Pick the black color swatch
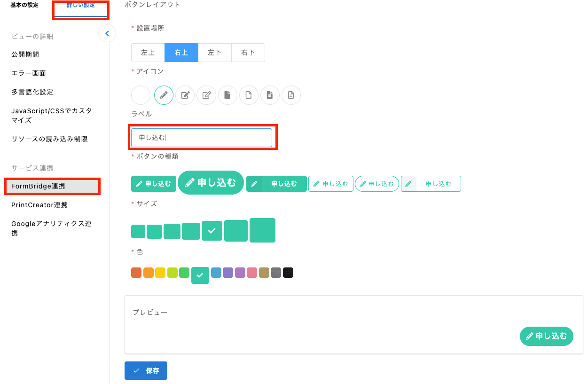Screen dimensions: 588x384 [288, 273]
